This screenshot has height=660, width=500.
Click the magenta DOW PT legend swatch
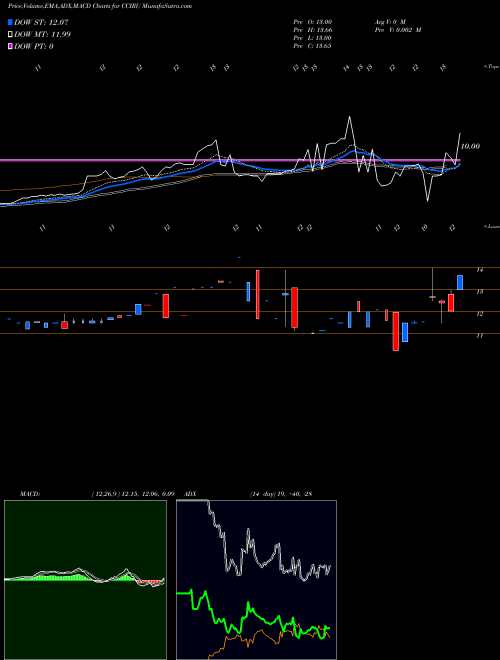tap(10, 46)
